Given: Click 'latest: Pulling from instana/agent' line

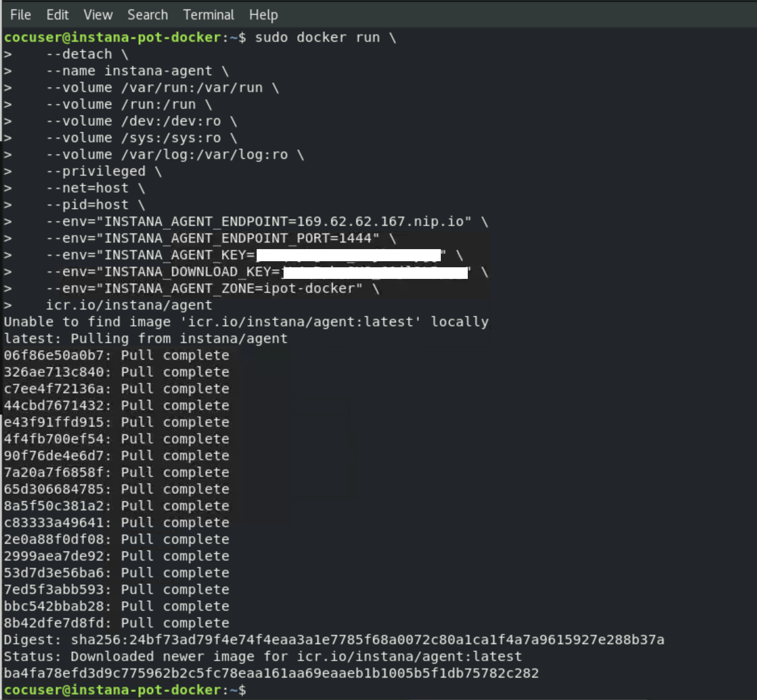Looking at the screenshot, I should click(146, 339).
